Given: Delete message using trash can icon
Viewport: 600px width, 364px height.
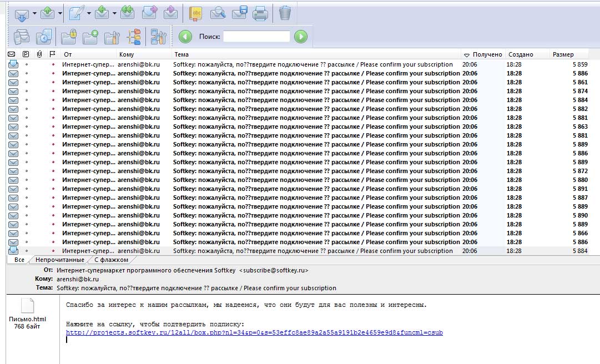Looking at the screenshot, I should (285, 13).
